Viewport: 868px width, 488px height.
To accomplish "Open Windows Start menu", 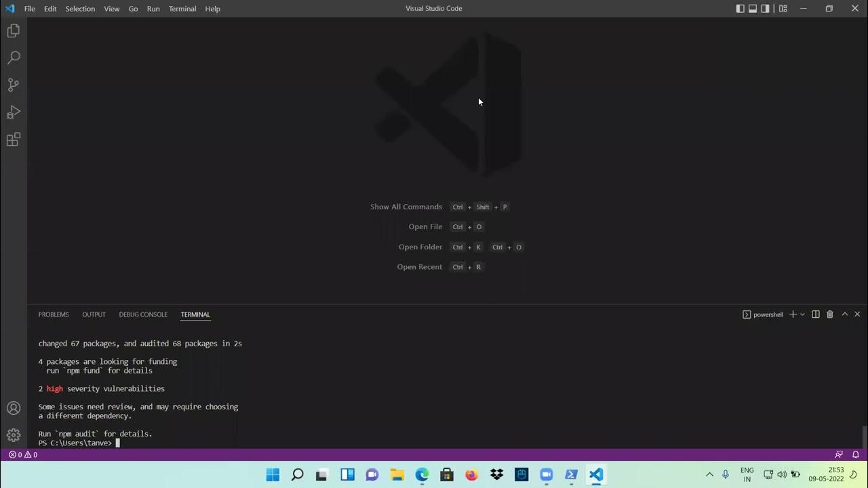I will [x=273, y=474].
